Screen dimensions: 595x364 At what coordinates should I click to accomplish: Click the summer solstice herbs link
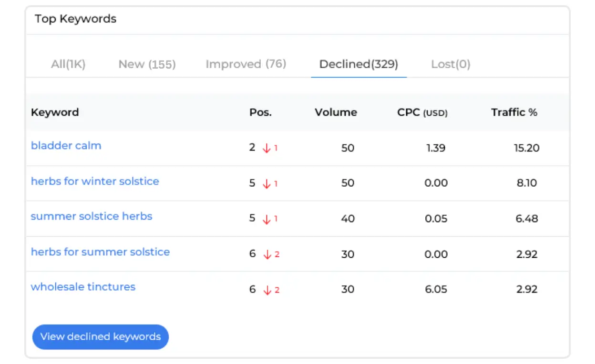tap(92, 216)
